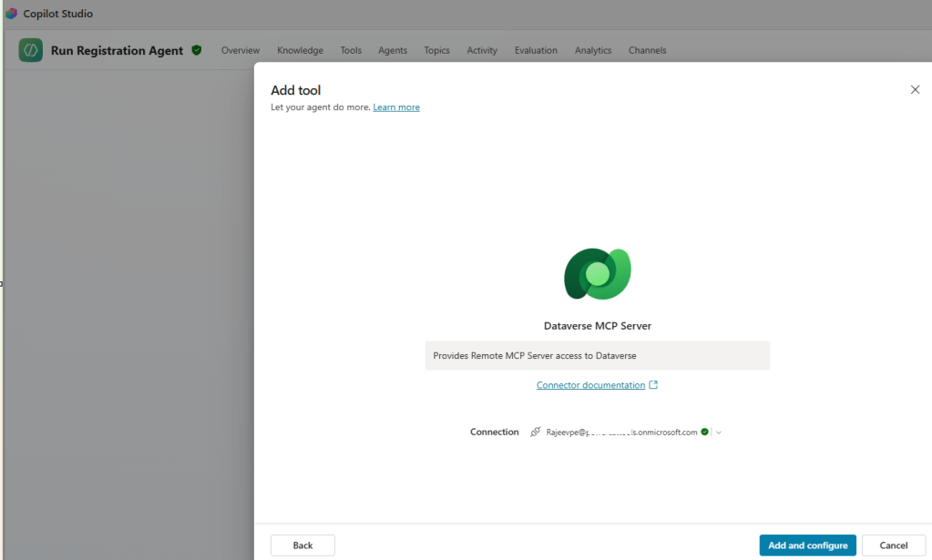The image size is (932, 560).
Task: Open the Connector documentation link
Action: [590, 385]
